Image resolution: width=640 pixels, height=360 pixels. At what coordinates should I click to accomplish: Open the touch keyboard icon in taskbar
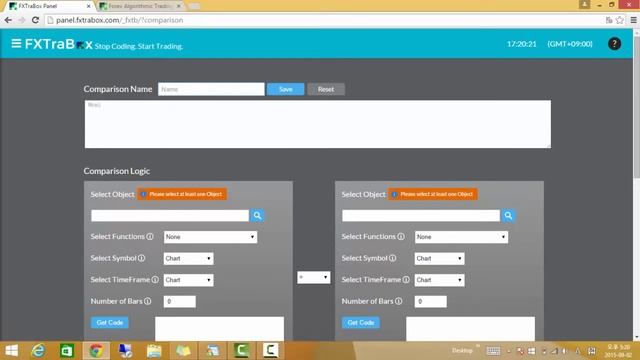[x=493, y=351]
